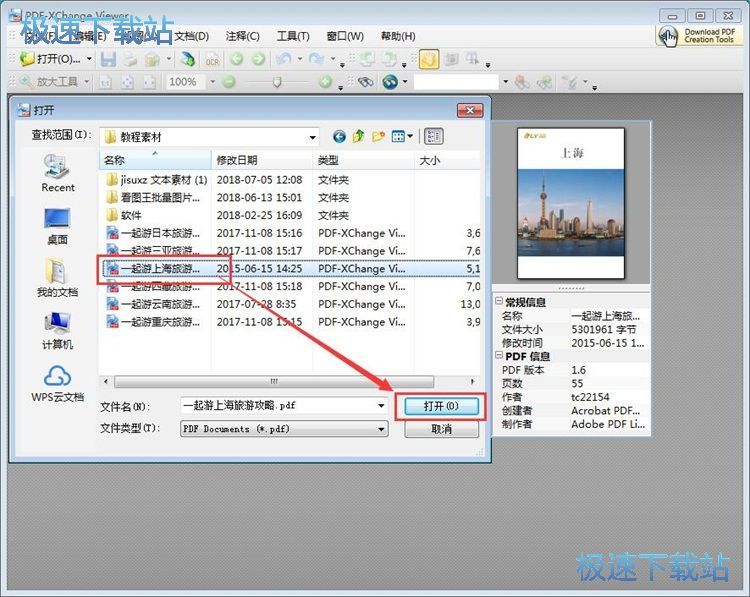Go to Recent places shortcut
Screen dimensions: 750x597
coord(57,173)
